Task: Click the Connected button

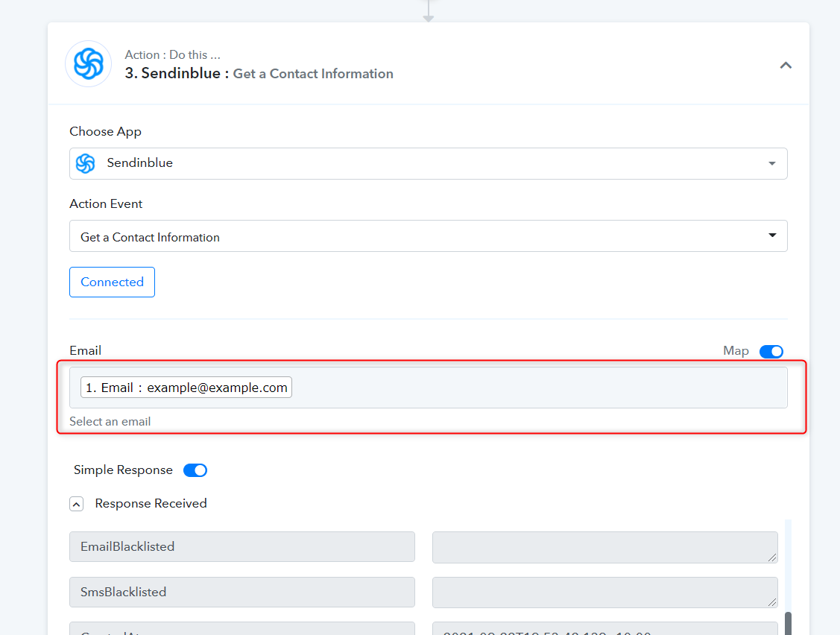Action: [112, 282]
